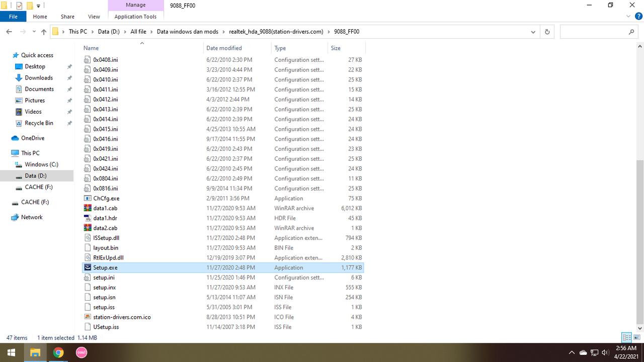
Task: Open the volume icon in system tray
Action: point(605,352)
